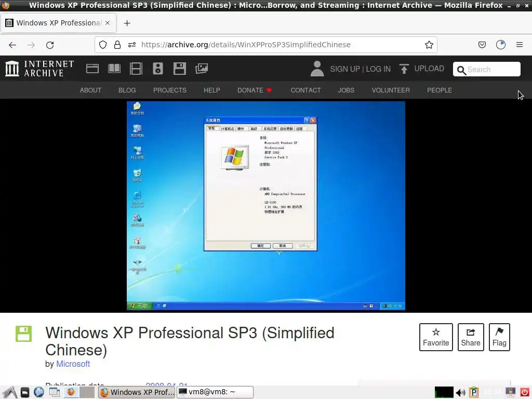The image size is (532, 399).
Task: Open the file manager icon in taskbar
Action: point(25,392)
